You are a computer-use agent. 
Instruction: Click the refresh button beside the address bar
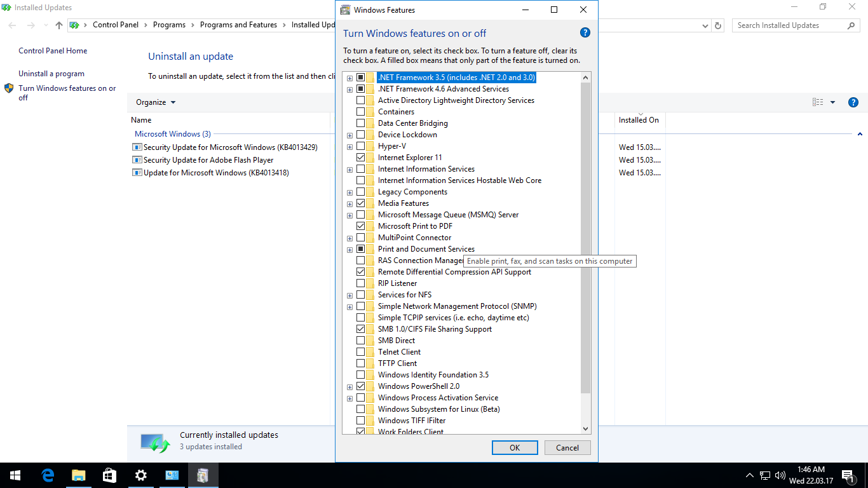[718, 25]
